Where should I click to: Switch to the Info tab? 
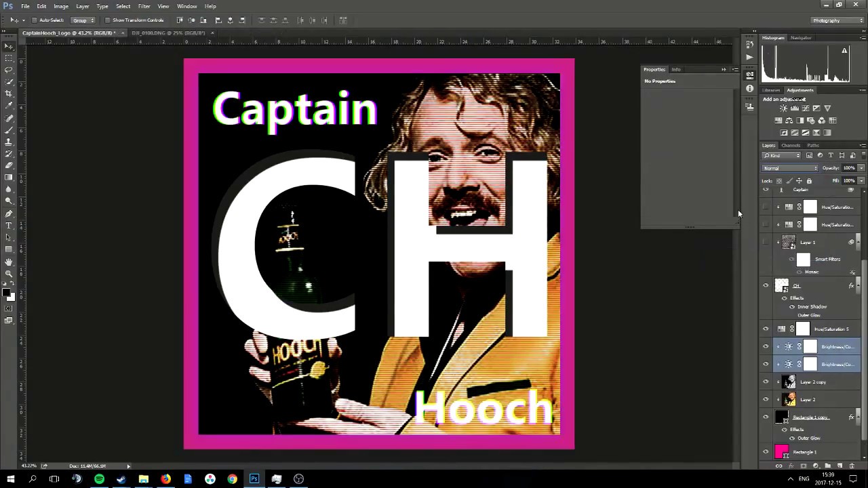point(676,69)
